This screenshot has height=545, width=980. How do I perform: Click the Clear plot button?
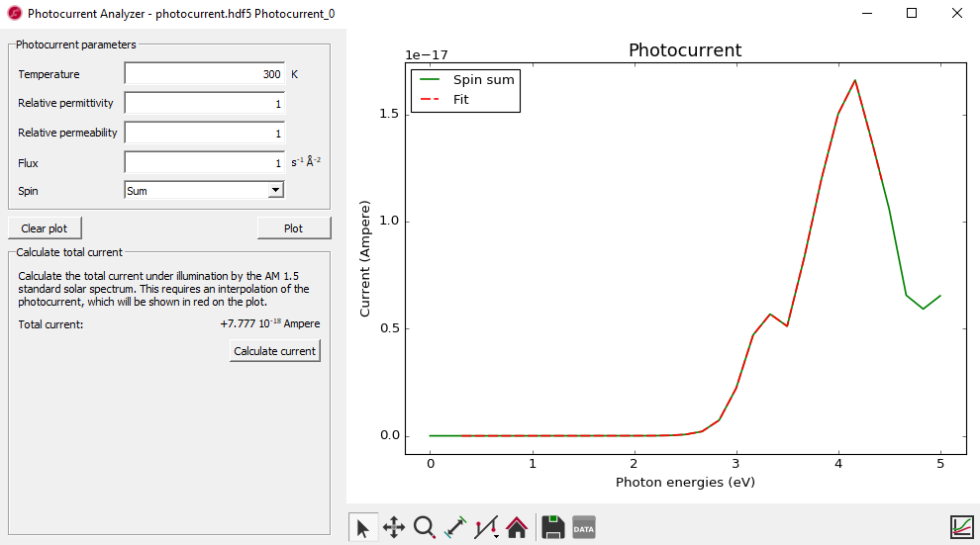click(x=45, y=228)
